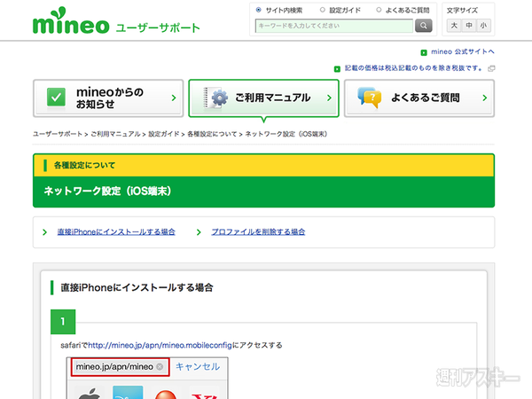Click the ネットワーク設定（iOS端末） green title
This screenshot has width=532, height=399.
coord(107,191)
